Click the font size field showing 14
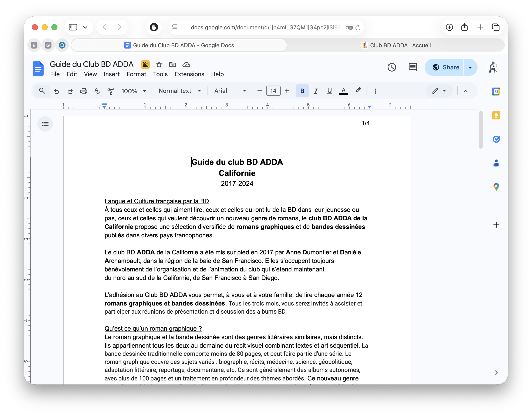This screenshot has height=416, width=532. [x=273, y=91]
